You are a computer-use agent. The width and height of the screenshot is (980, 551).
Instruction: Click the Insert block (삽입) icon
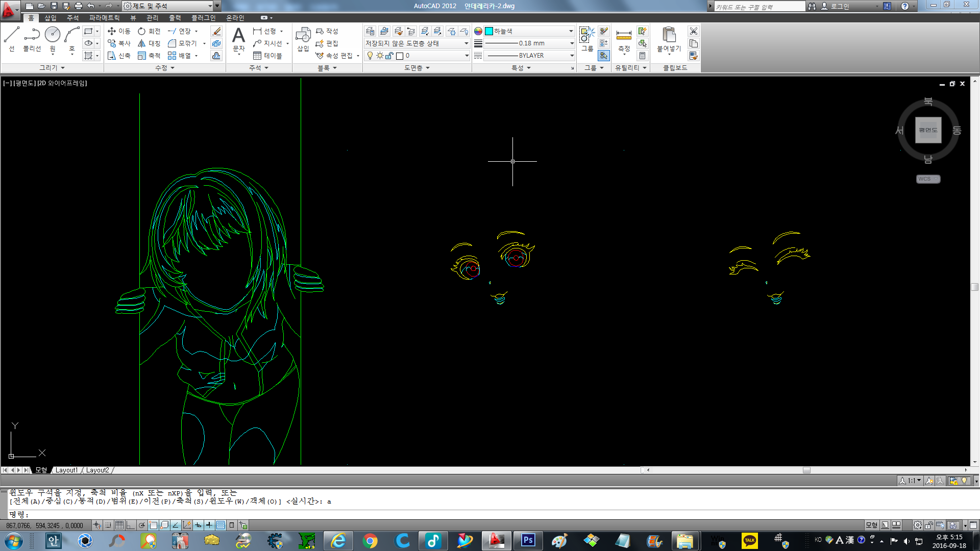(x=303, y=39)
